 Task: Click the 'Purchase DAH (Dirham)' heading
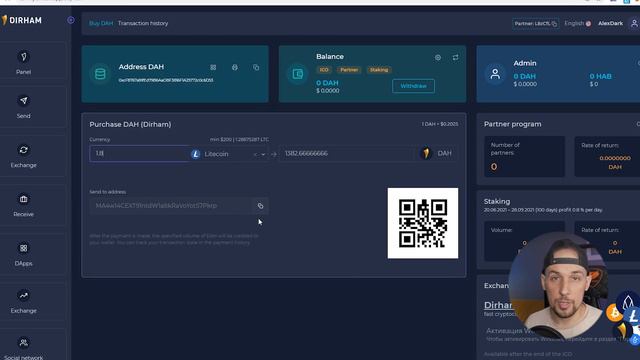click(130, 124)
